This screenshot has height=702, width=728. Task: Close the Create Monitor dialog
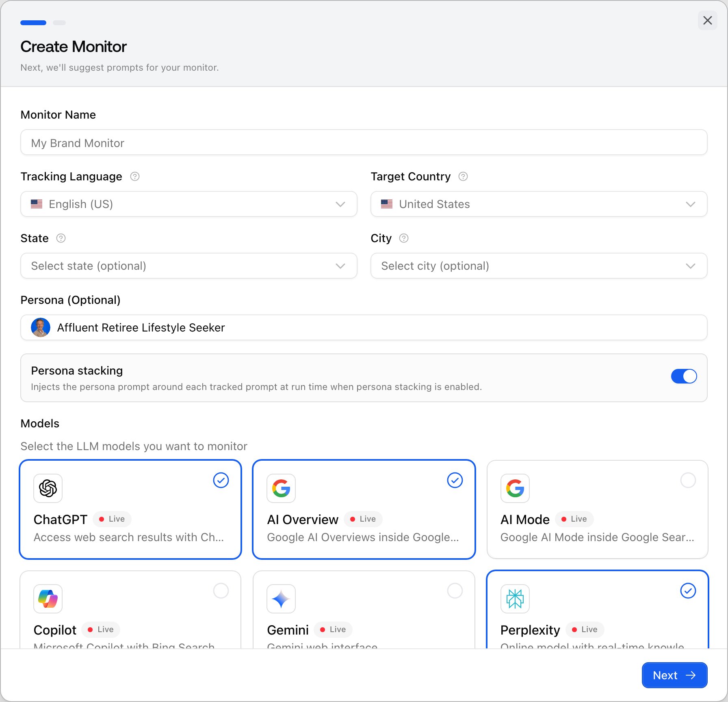[x=708, y=20]
